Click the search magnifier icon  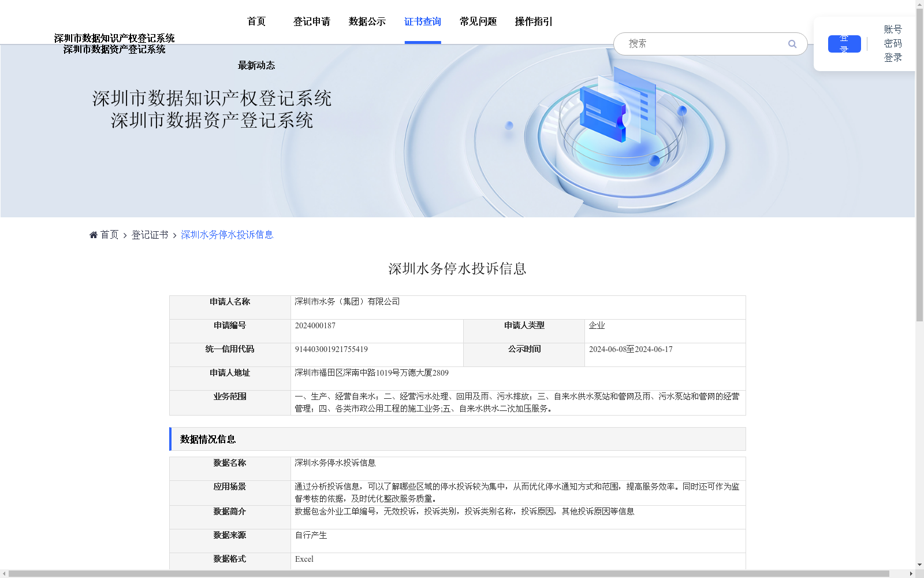click(792, 44)
